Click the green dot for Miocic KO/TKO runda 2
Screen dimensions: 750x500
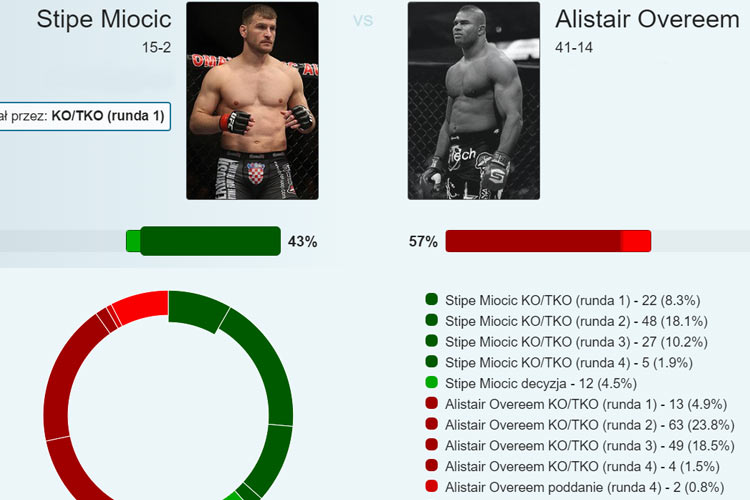tap(431, 320)
